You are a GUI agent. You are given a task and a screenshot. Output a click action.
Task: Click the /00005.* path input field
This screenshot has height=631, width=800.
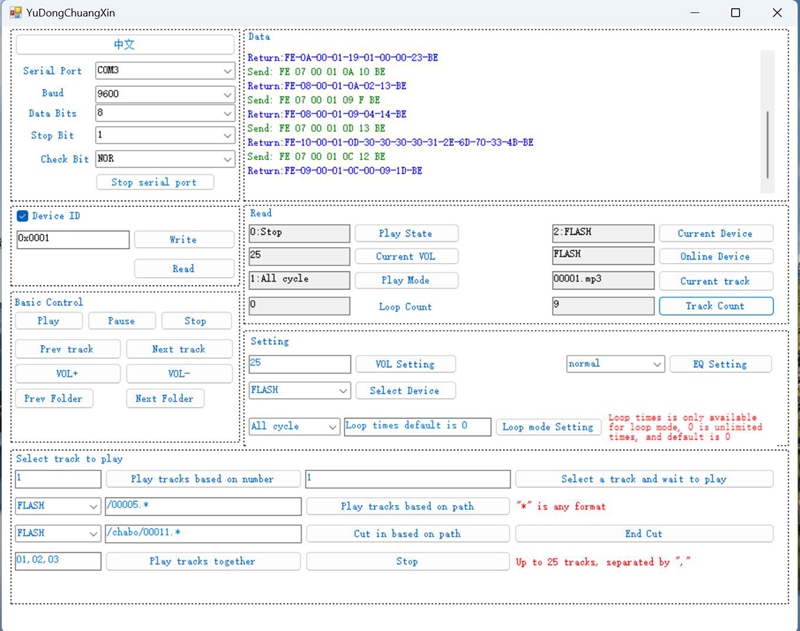(x=203, y=506)
